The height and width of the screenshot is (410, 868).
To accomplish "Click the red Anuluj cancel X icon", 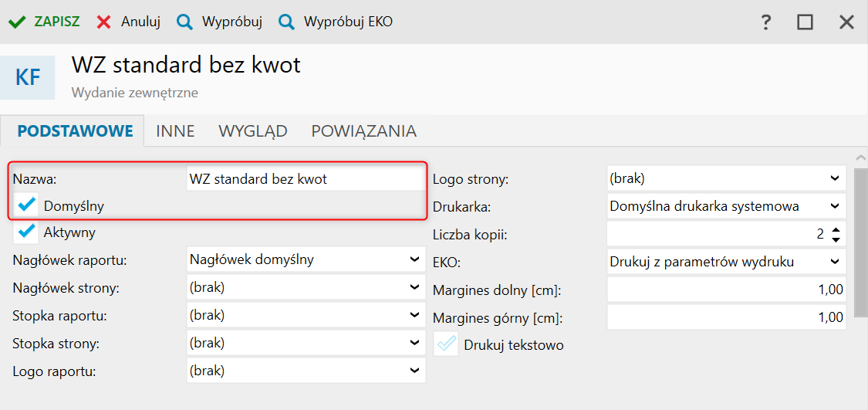I will 104,22.
